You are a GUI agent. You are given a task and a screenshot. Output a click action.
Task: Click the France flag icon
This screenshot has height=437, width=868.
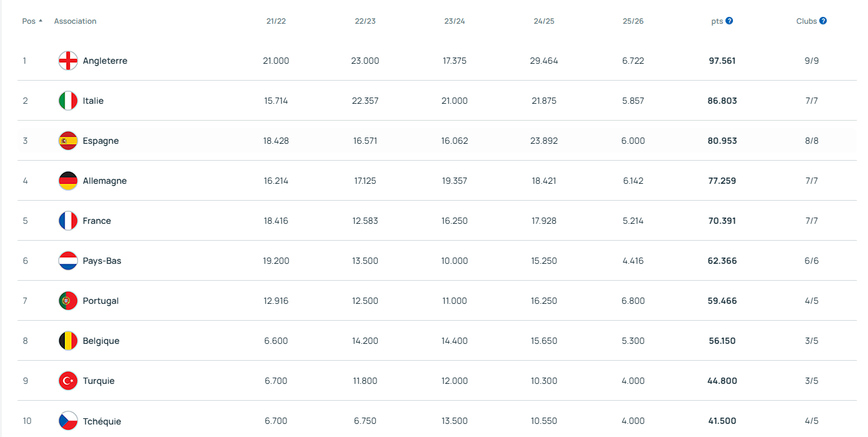(x=68, y=221)
